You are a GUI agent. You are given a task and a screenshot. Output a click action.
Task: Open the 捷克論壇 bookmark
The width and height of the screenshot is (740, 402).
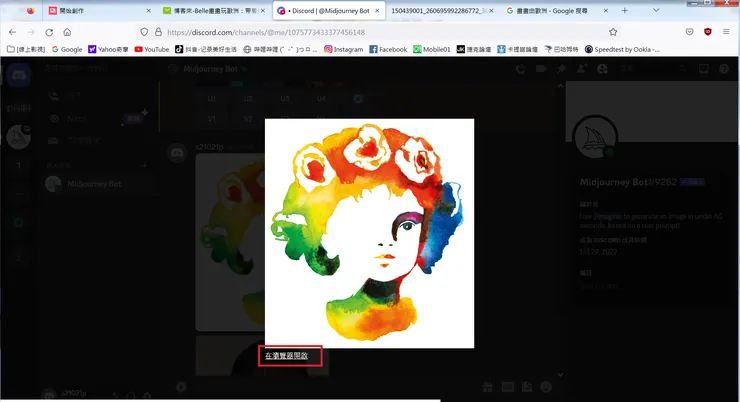[474, 49]
